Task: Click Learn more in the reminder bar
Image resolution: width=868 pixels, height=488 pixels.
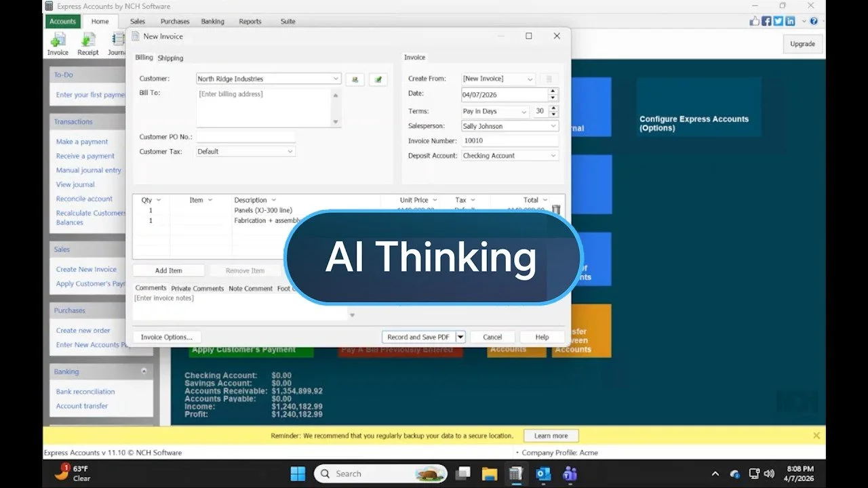Action: click(551, 436)
